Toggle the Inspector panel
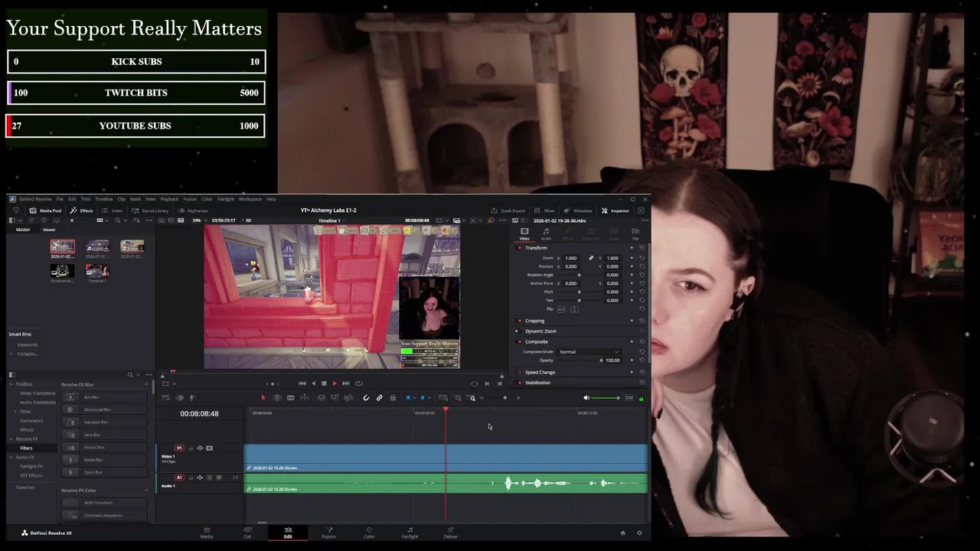The image size is (980, 551). point(616,210)
